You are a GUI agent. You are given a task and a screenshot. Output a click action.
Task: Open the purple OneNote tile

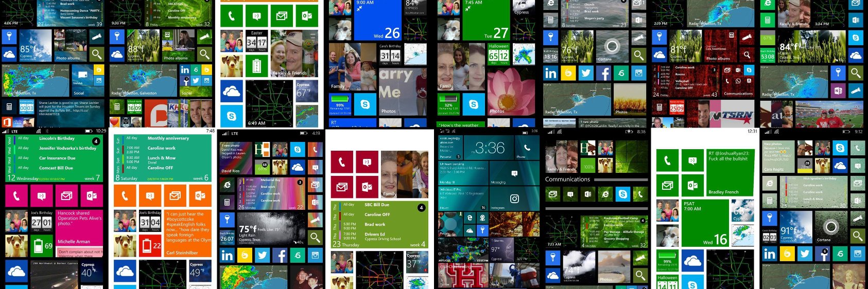(838, 91)
